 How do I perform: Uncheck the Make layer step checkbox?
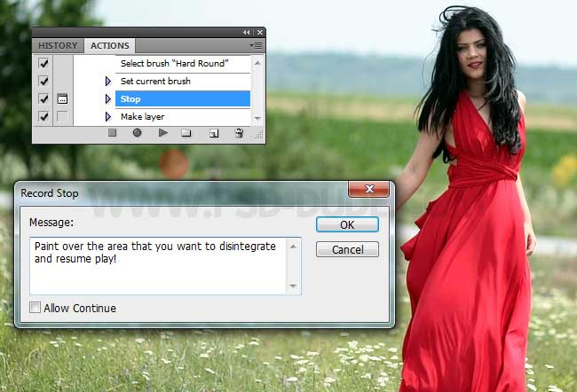pos(43,116)
